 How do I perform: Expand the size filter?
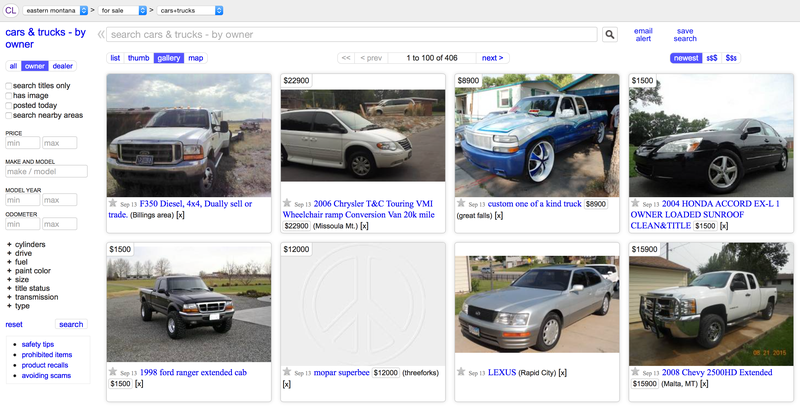(17, 279)
